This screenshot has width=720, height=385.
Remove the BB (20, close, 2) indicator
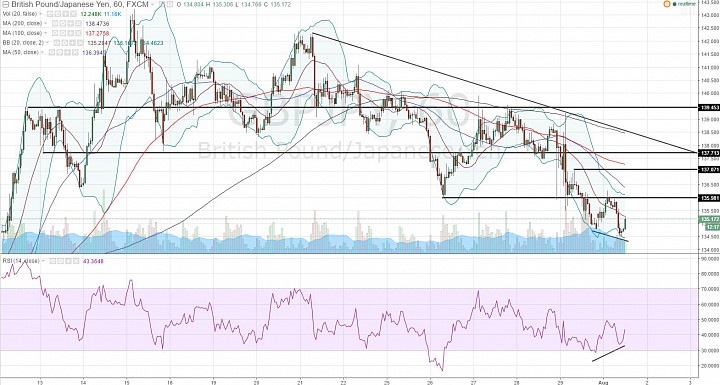click(80, 43)
